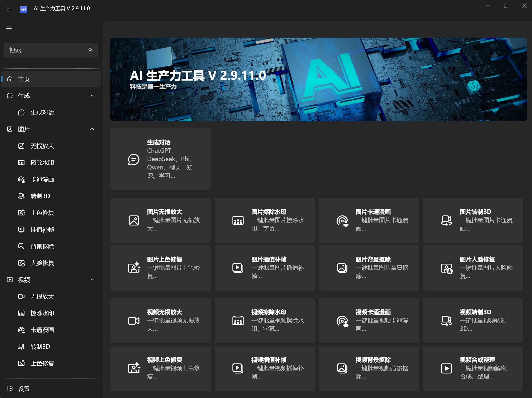Click the 视频卡通漫画 card icon
This screenshot has height=398, width=532.
(x=342, y=321)
